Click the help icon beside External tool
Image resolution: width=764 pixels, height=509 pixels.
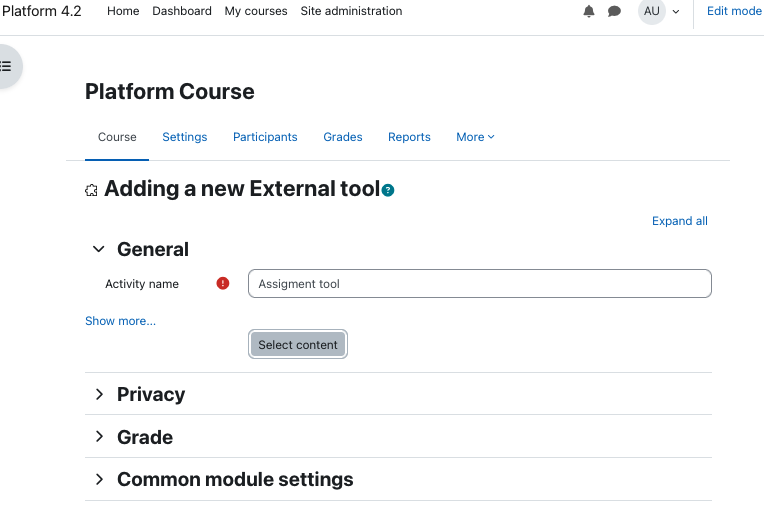pos(388,190)
